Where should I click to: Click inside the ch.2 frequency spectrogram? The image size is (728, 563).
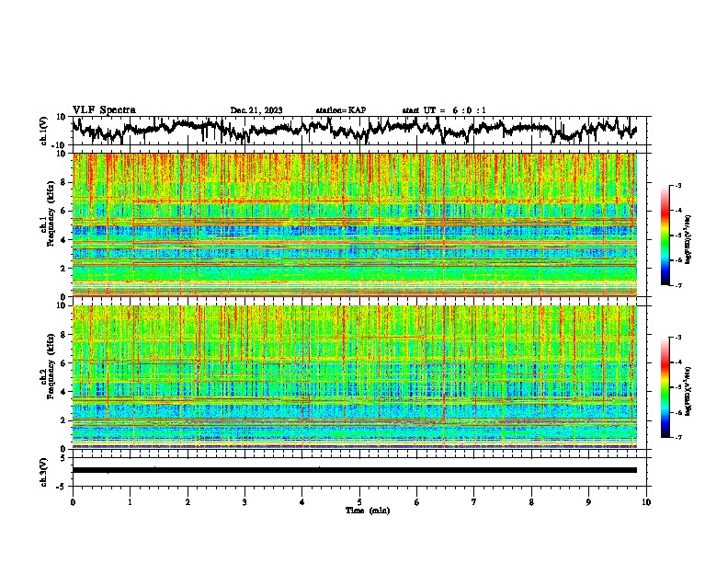click(x=355, y=377)
